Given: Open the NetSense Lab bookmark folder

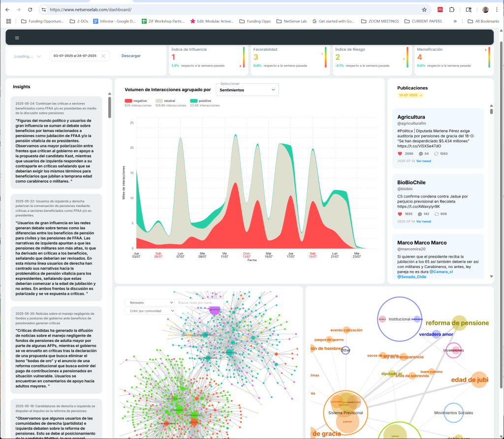Looking at the screenshot, I should [294, 21].
